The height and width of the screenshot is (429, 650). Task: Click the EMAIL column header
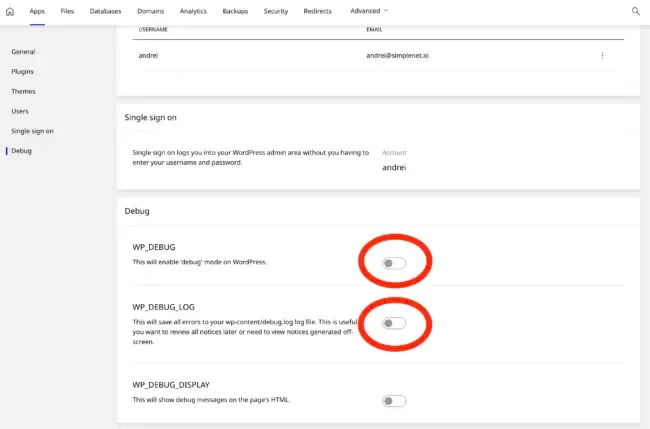374,29
